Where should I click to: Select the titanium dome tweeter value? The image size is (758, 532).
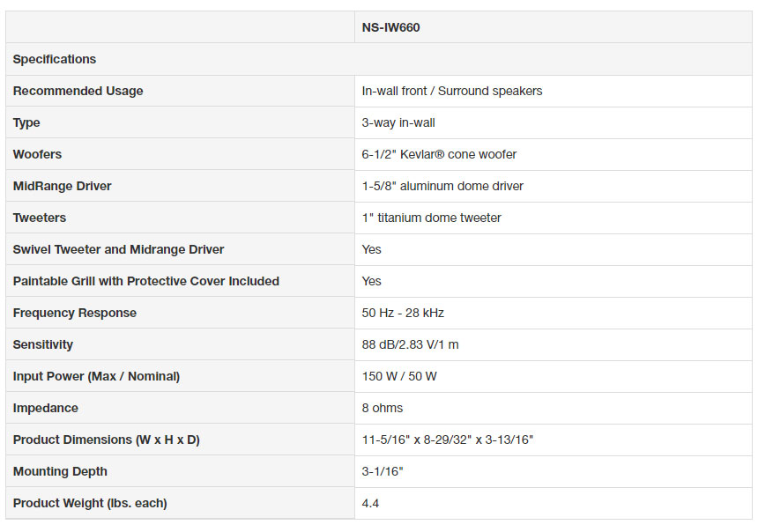(x=431, y=218)
